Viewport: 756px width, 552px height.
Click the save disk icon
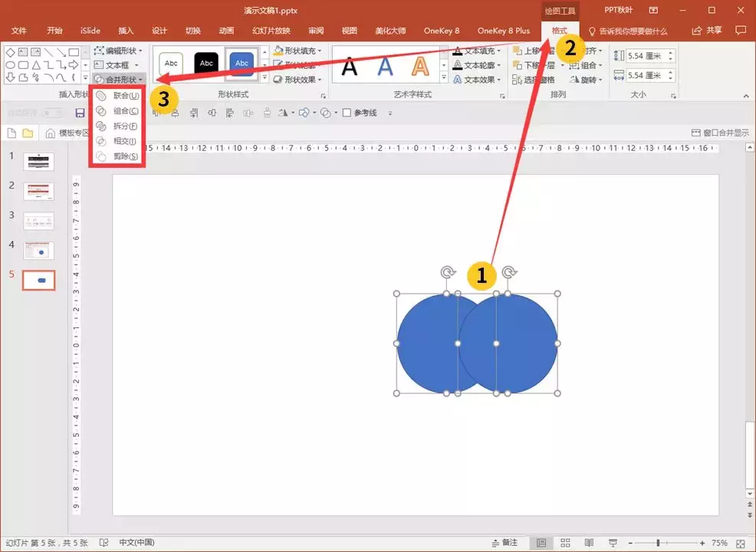click(80, 113)
